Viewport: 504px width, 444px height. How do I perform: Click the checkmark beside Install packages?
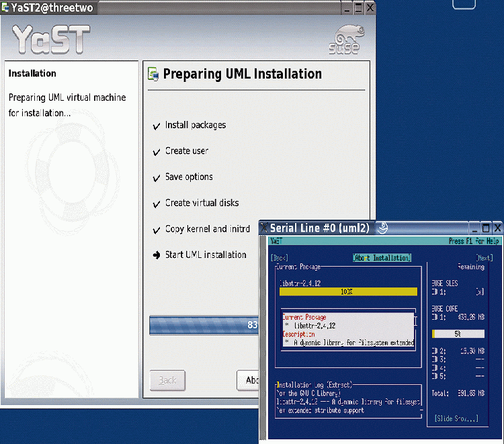click(x=157, y=126)
